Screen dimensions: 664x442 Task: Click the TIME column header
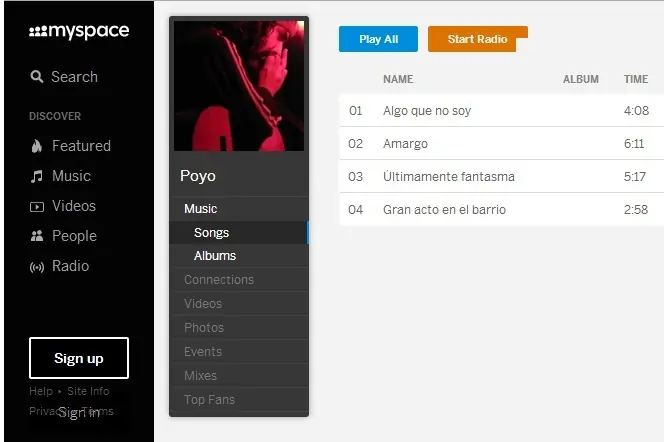(636, 79)
